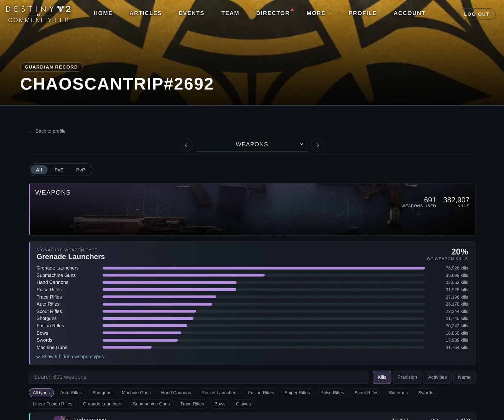Filter by Scout Rifles chip

coord(366,393)
